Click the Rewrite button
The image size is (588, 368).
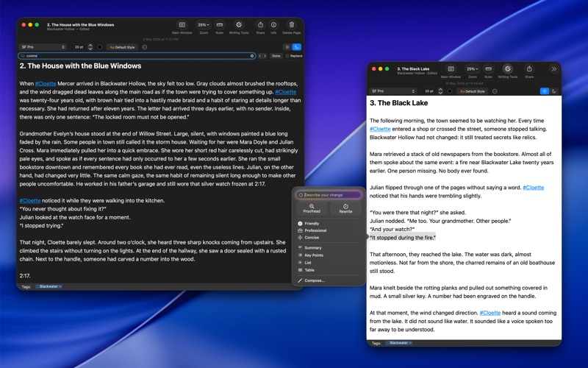coord(345,209)
